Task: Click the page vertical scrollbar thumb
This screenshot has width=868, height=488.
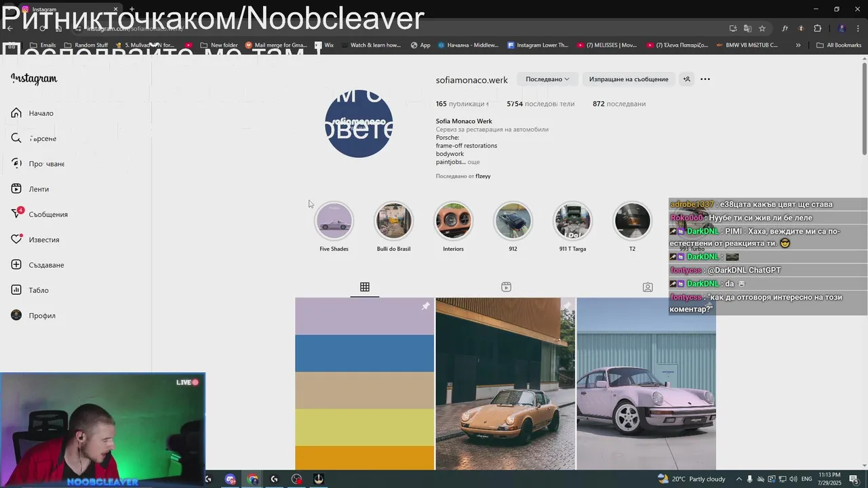Action: (x=865, y=108)
